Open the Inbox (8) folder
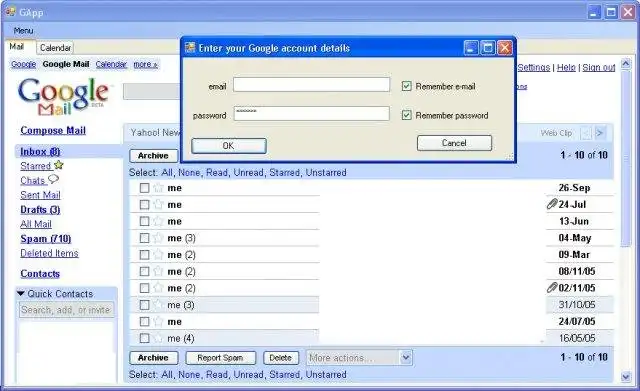 click(x=40, y=151)
